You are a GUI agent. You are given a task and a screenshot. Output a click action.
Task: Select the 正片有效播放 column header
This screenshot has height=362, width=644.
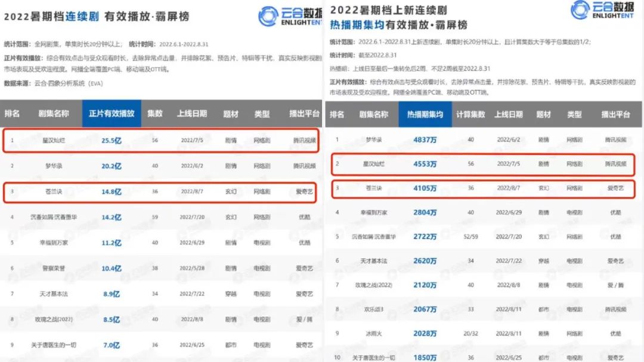[112, 113]
